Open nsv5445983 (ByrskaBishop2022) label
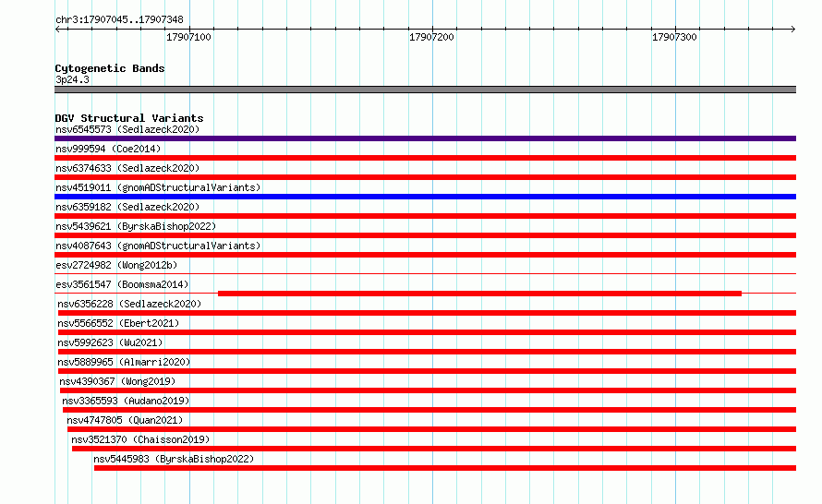Viewport: 822px width, 504px height. coord(174,459)
